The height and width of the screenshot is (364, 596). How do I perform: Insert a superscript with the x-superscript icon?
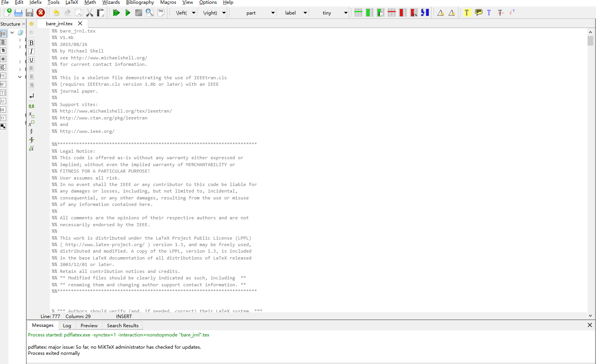point(31,123)
